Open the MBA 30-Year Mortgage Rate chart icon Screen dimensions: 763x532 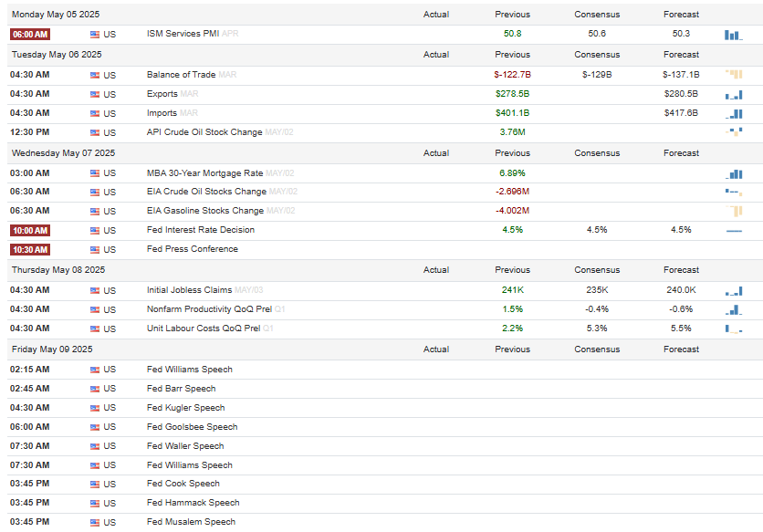click(x=733, y=173)
